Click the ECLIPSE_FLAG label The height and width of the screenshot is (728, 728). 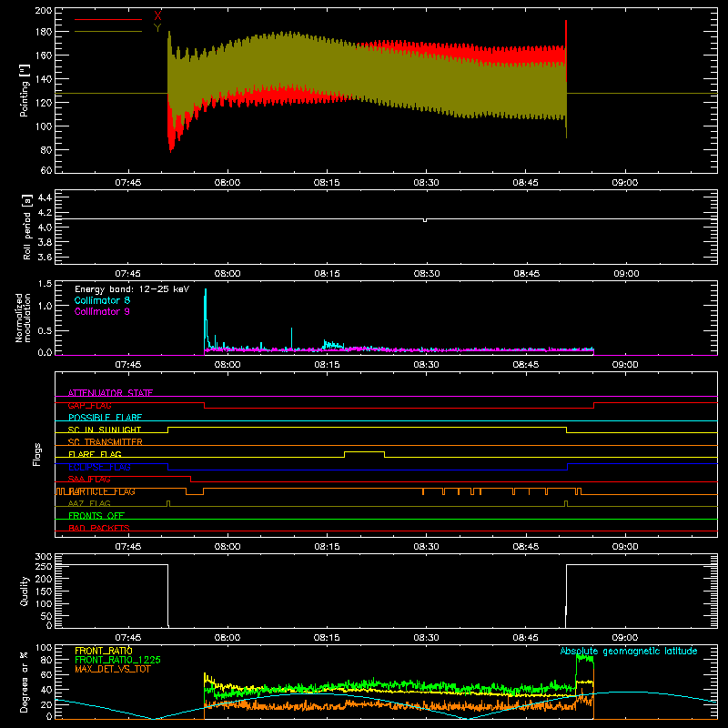click(99, 467)
